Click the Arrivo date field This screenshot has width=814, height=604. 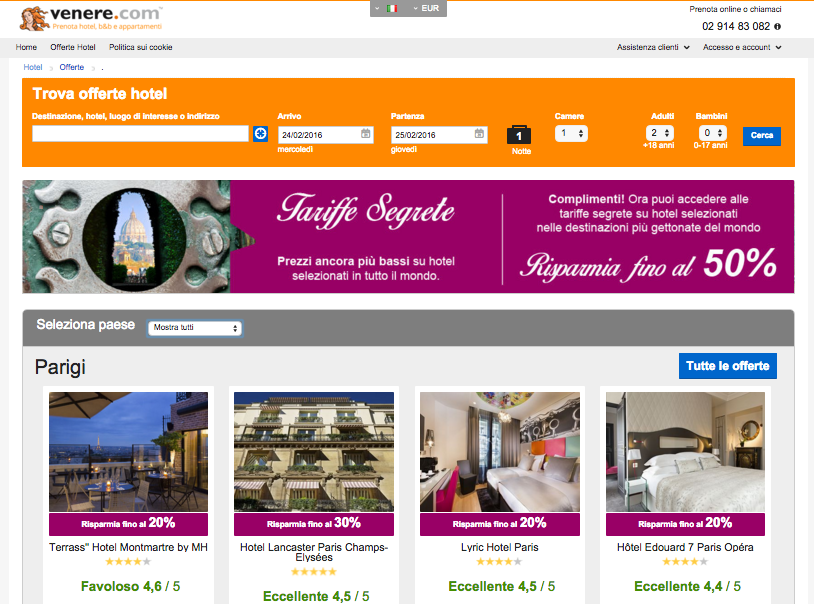coord(325,135)
